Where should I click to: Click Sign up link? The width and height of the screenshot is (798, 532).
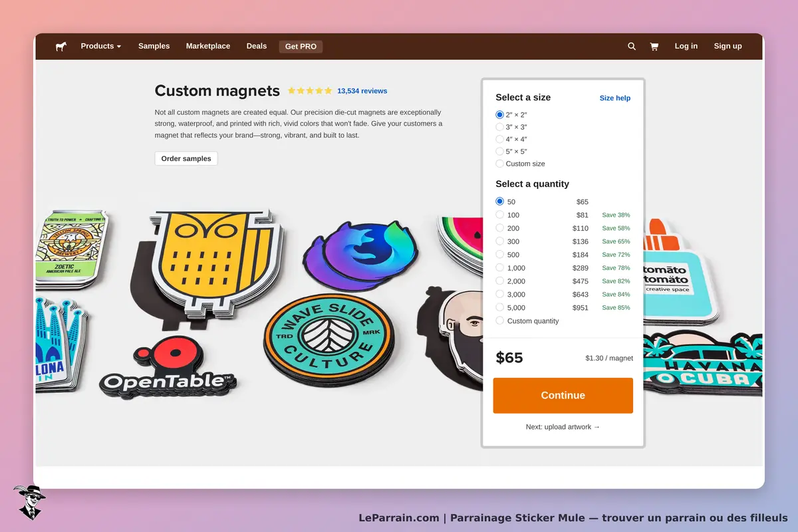click(x=728, y=47)
